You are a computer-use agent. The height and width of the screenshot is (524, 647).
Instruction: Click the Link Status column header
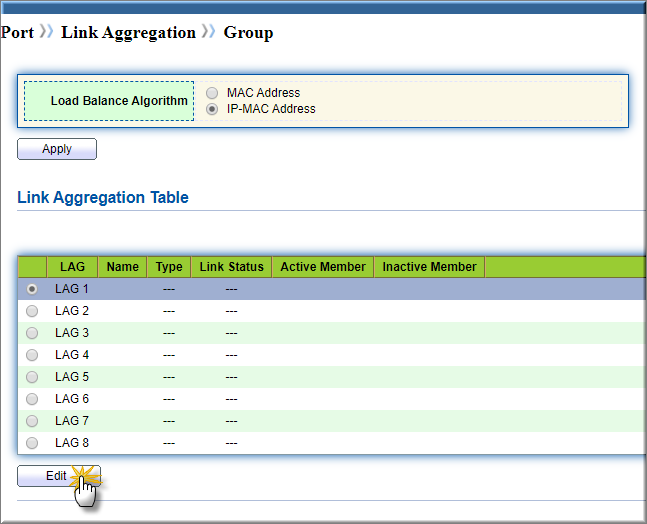[x=231, y=267]
